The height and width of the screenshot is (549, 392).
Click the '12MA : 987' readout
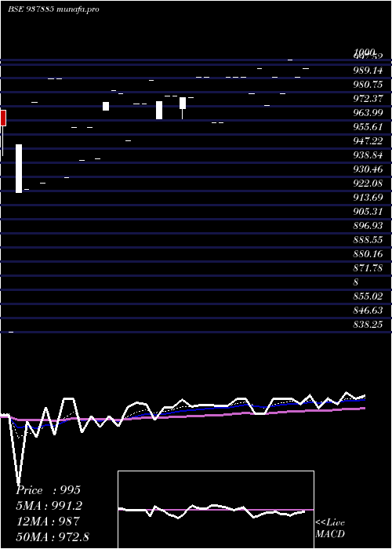[x=49, y=522]
